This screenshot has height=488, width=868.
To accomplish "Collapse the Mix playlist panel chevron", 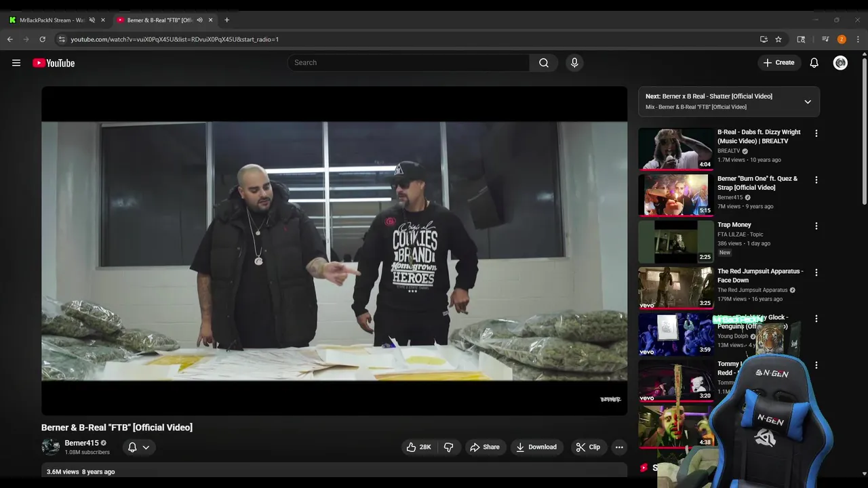I will [808, 102].
